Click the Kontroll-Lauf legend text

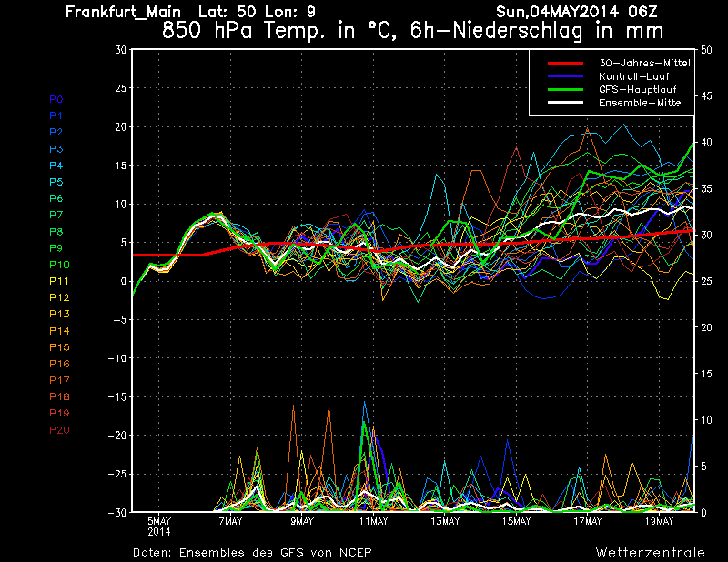pos(633,76)
